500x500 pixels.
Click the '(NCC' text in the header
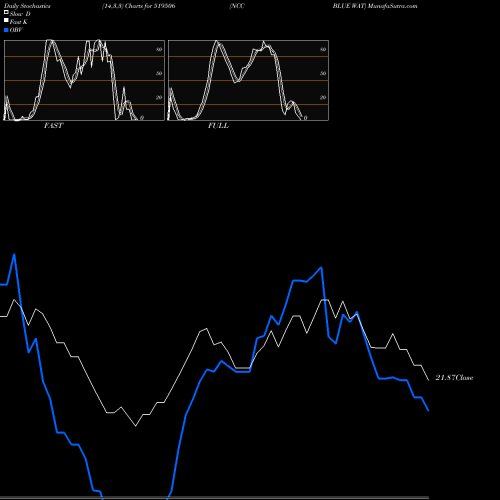pyautogui.click(x=237, y=6)
